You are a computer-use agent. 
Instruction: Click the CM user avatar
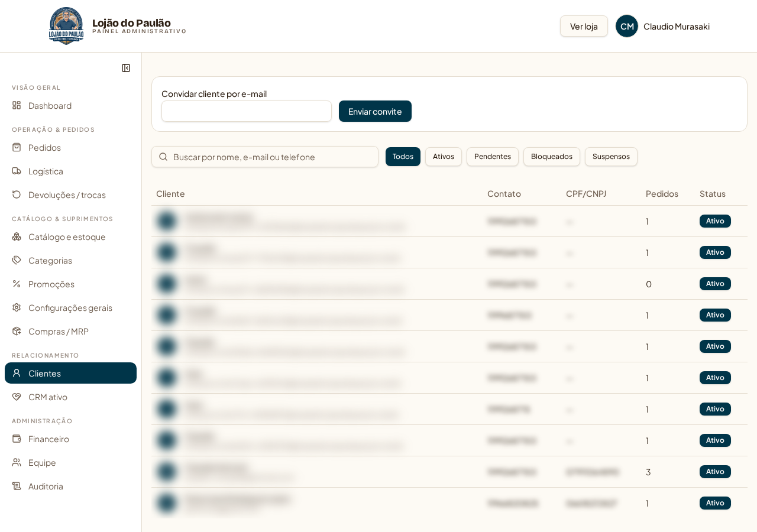pyautogui.click(x=627, y=26)
